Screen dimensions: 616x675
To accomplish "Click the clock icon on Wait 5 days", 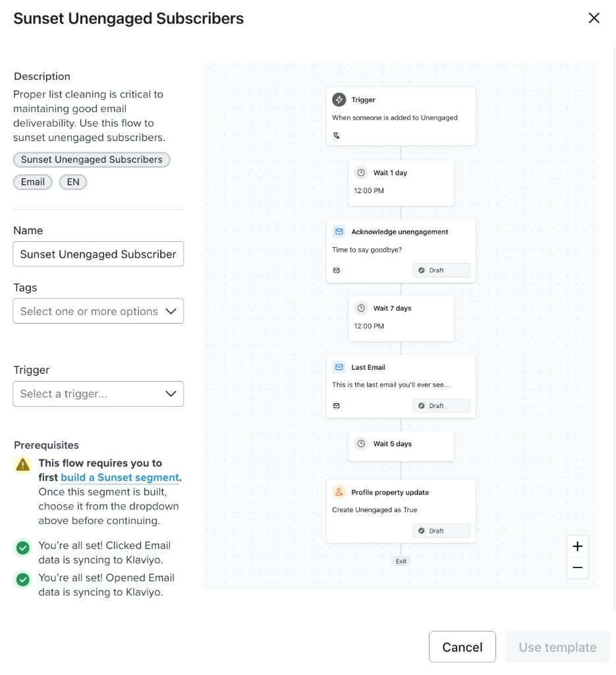I will pos(361,444).
